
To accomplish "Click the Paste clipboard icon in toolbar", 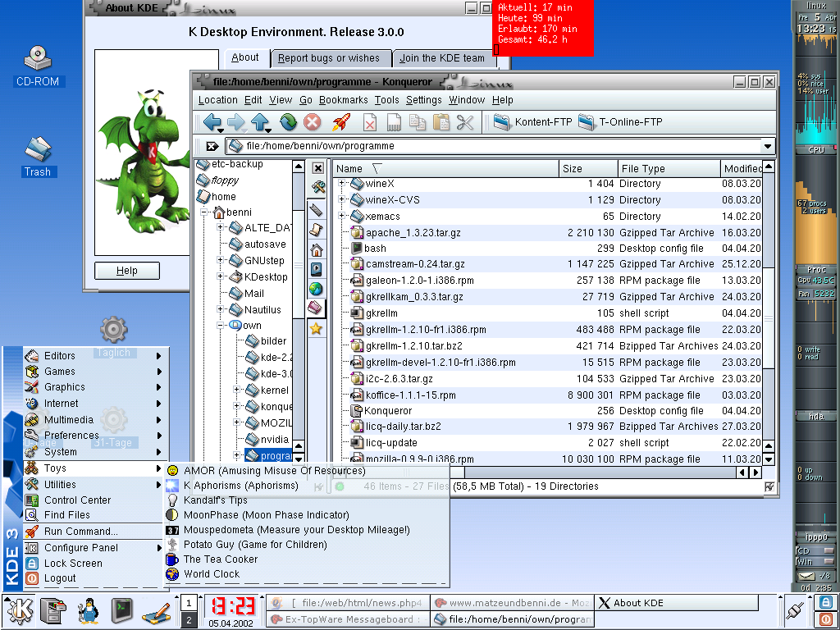I will pyautogui.click(x=441, y=122).
